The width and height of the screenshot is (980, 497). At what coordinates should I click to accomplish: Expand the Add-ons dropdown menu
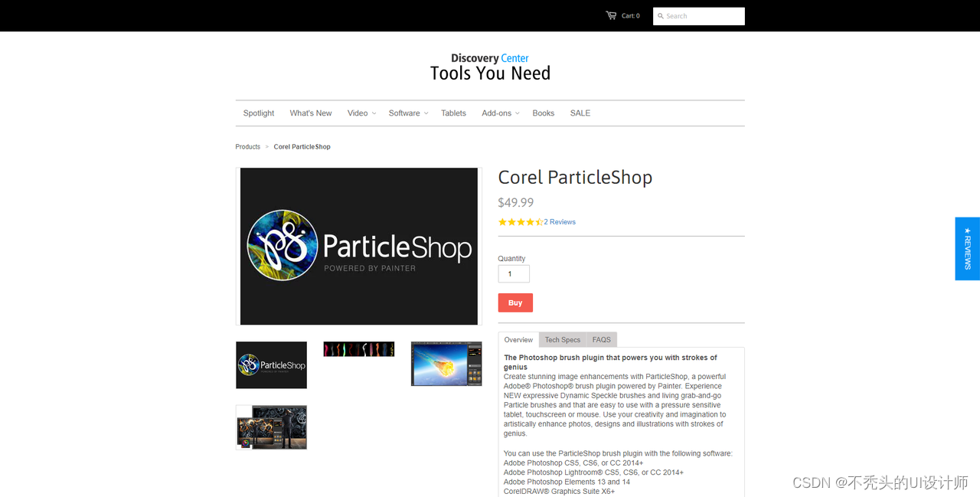[x=501, y=113]
